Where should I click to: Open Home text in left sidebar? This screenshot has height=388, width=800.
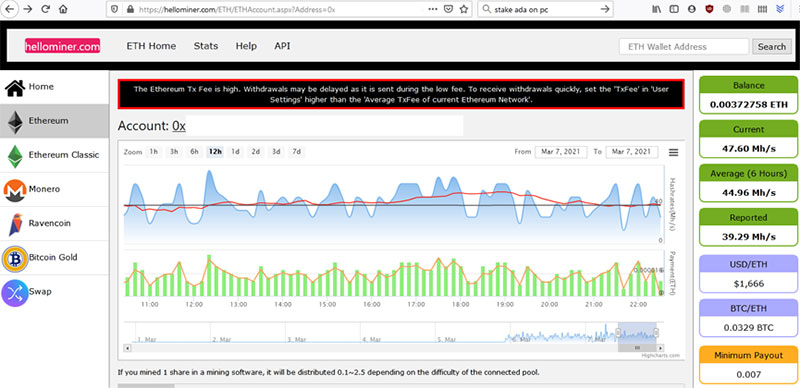(41, 87)
